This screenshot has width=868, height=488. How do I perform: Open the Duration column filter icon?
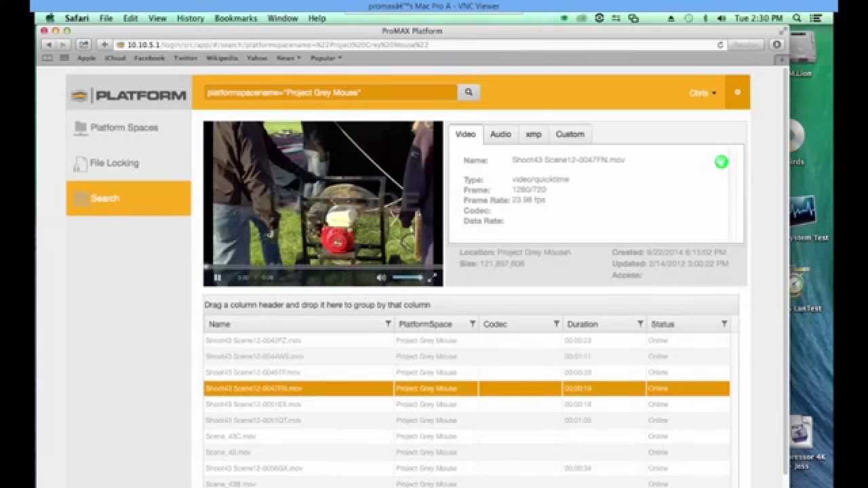click(x=640, y=324)
